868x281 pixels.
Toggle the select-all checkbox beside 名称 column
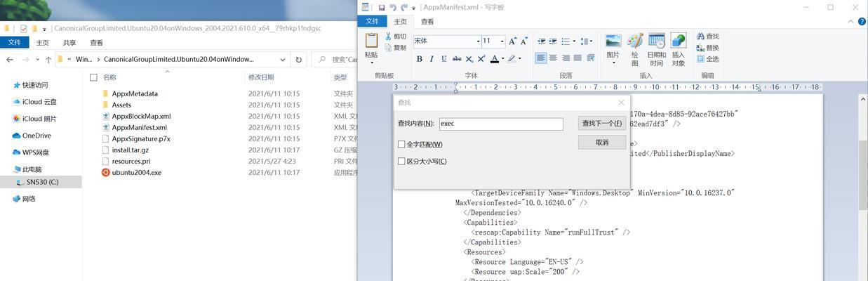(93, 77)
